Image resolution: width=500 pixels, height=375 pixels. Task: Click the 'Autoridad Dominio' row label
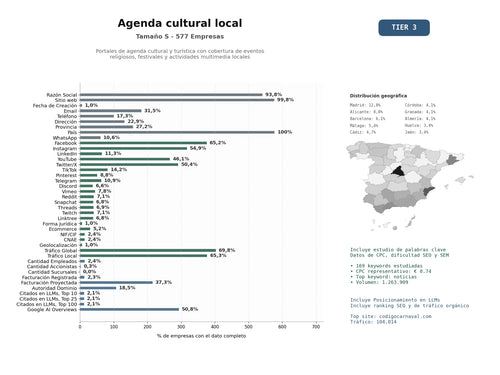coord(54,288)
